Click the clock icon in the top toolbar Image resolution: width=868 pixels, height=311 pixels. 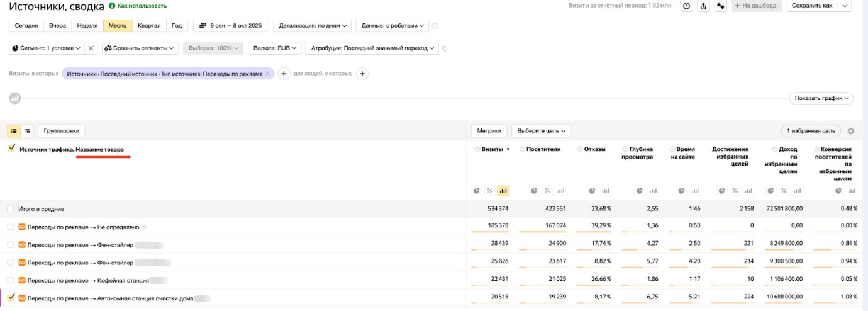[x=686, y=6]
